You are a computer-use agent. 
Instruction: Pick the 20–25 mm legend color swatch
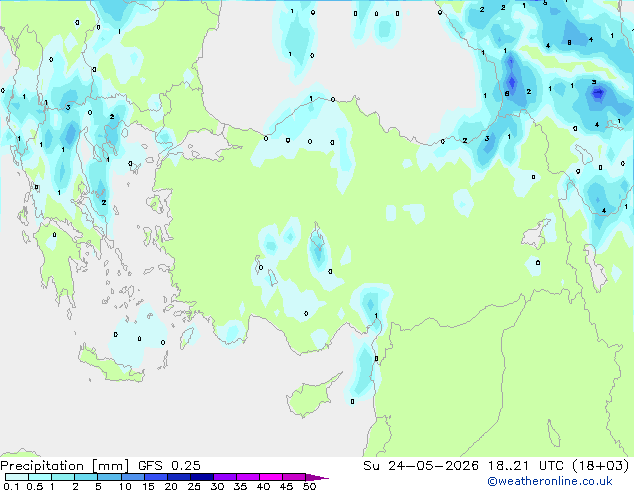click(179, 477)
